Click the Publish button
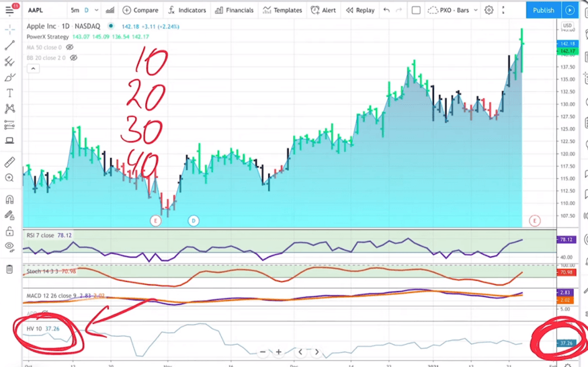The height and width of the screenshot is (367, 588). click(544, 10)
